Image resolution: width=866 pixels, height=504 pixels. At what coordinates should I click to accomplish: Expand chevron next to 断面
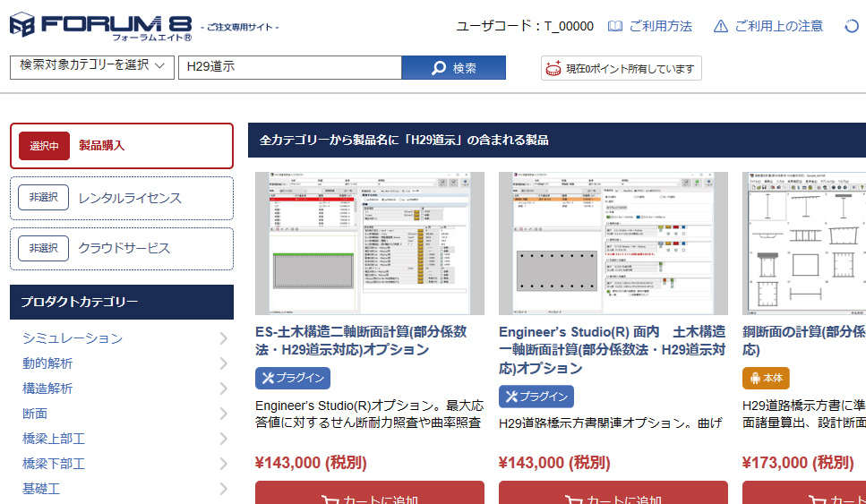tap(224, 414)
